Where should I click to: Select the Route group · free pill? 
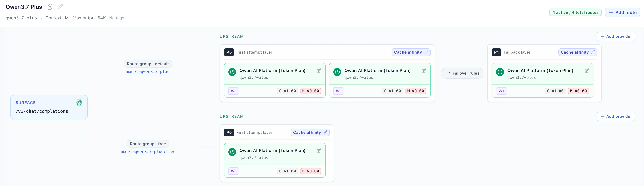148,144
